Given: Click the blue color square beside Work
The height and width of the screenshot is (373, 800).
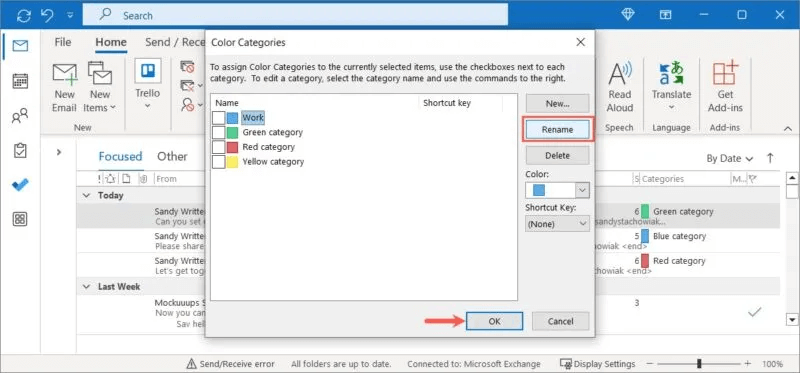Looking at the screenshot, I should point(233,118).
